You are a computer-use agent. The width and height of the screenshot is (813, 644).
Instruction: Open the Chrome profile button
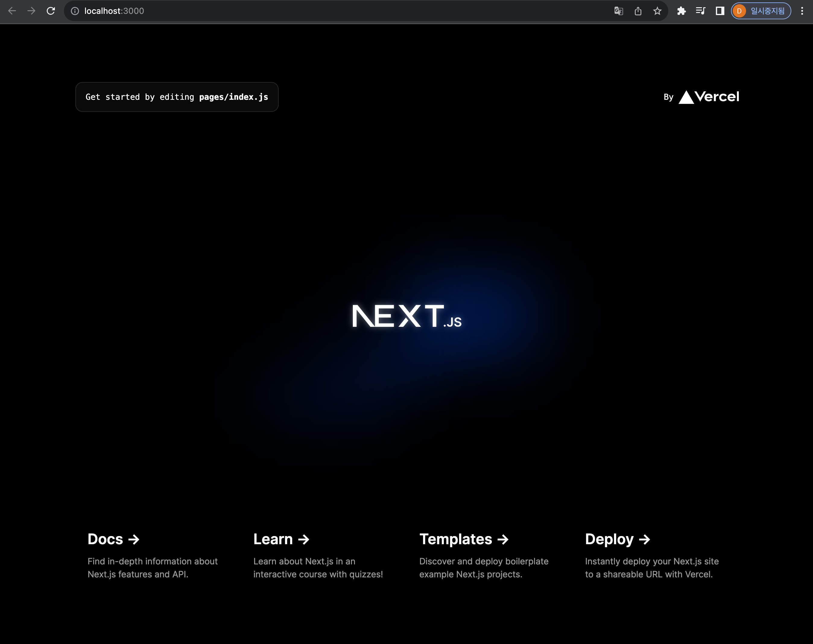tap(761, 11)
